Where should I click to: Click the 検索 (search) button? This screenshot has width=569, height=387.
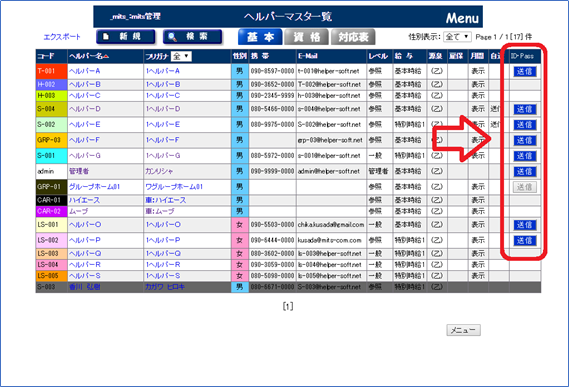(192, 37)
